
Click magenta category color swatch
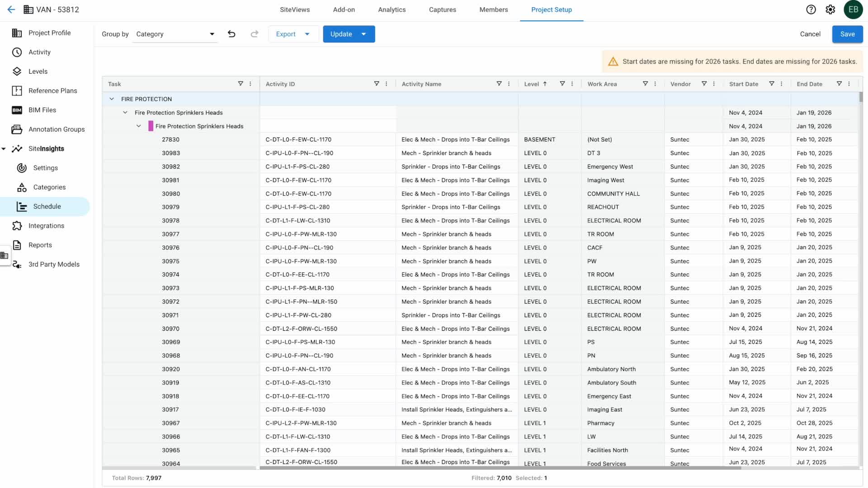tap(151, 126)
